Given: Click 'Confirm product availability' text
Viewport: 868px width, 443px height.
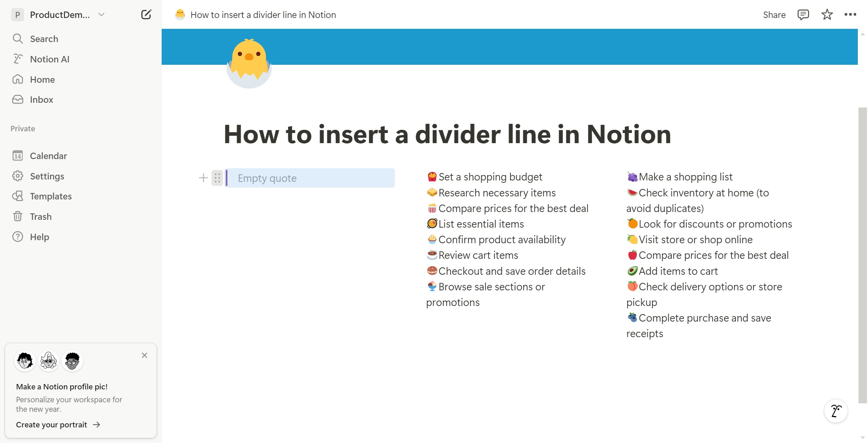Looking at the screenshot, I should [502, 239].
